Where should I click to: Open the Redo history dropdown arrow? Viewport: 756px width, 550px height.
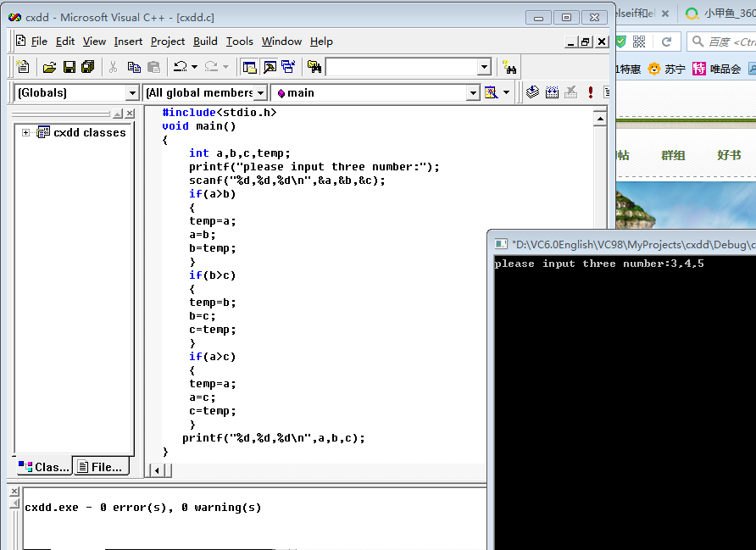point(225,66)
